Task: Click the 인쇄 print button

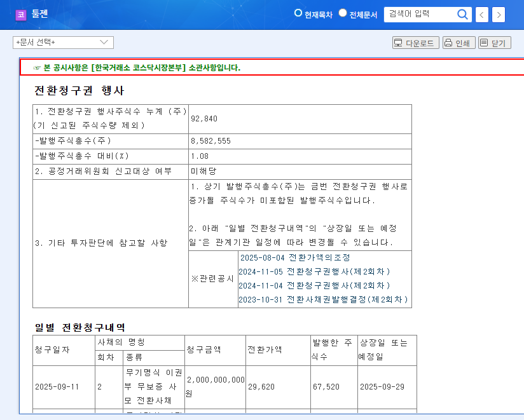Action: (x=459, y=43)
